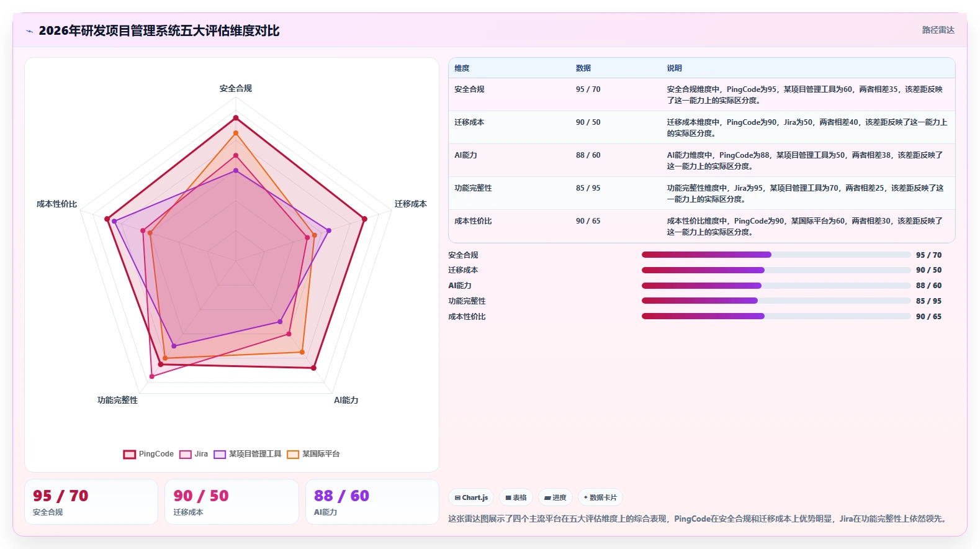The height and width of the screenshot is (549, 980).
Task: Click table value 95 / 70
Action: click(588, 89)
